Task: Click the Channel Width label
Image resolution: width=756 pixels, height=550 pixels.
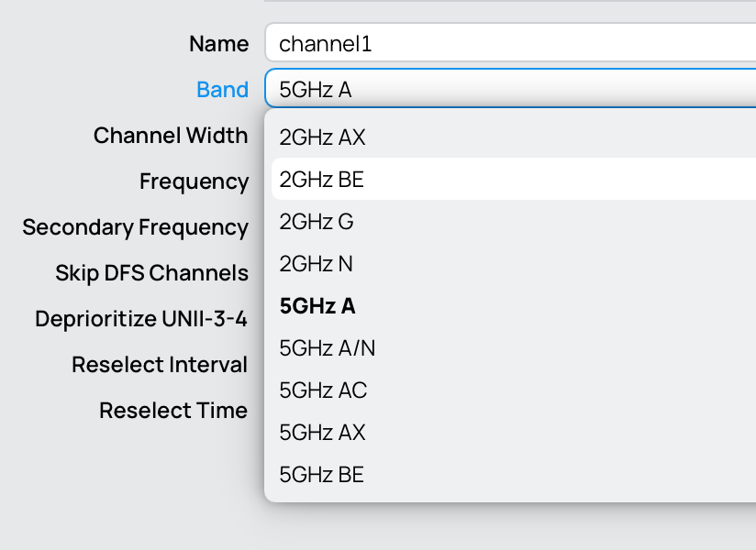Action: click(x=171, y=136)
